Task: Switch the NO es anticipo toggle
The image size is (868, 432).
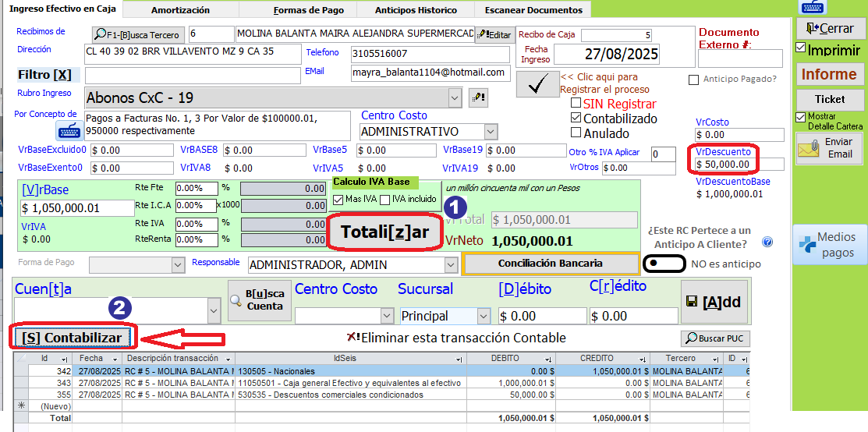Action: point(664,264)
